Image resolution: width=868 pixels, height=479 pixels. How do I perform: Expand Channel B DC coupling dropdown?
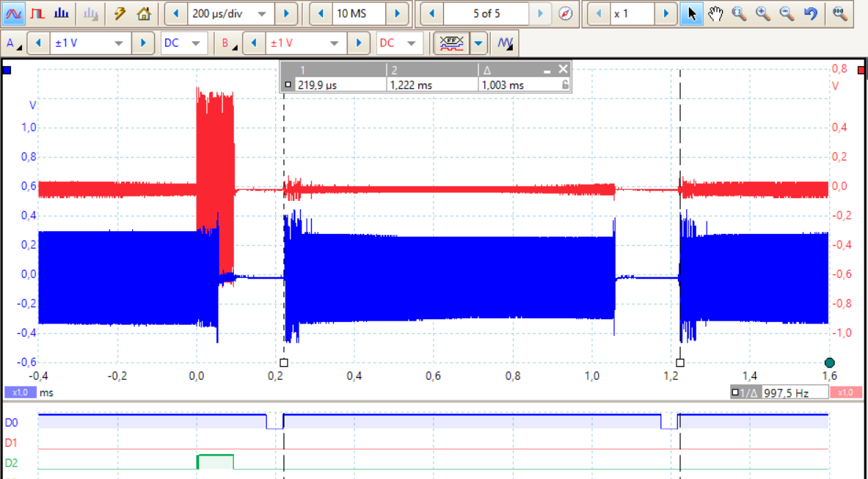tap(411, 43)
